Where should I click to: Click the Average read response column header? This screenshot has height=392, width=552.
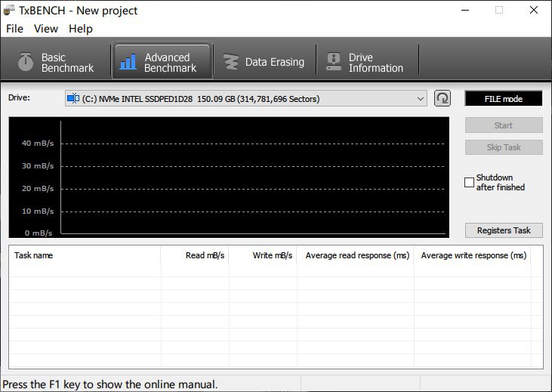click(x=357, y=255)
